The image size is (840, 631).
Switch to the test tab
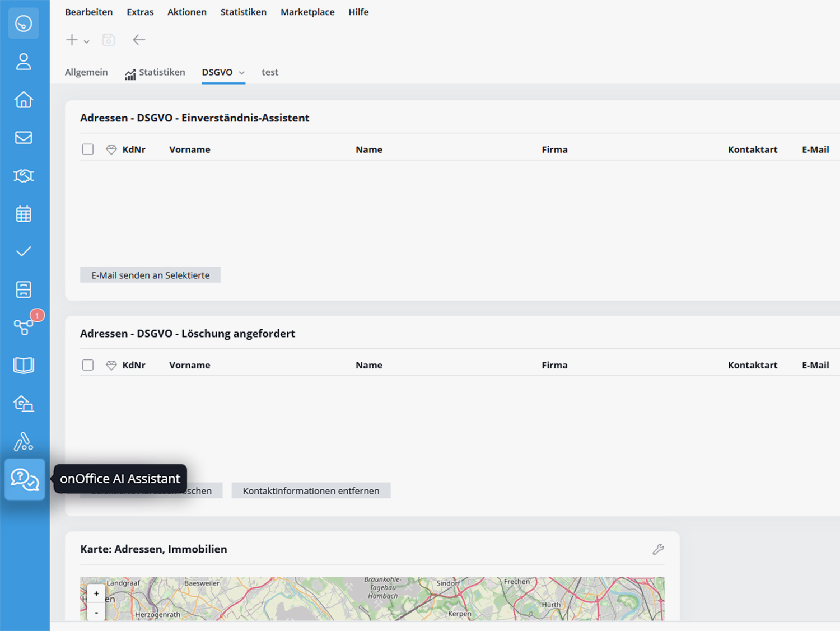coord(270,72)
